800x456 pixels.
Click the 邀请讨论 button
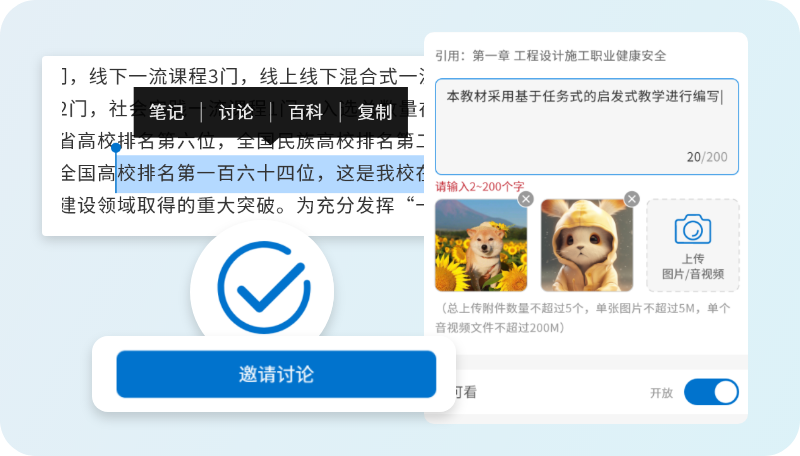tap(276, 374)
